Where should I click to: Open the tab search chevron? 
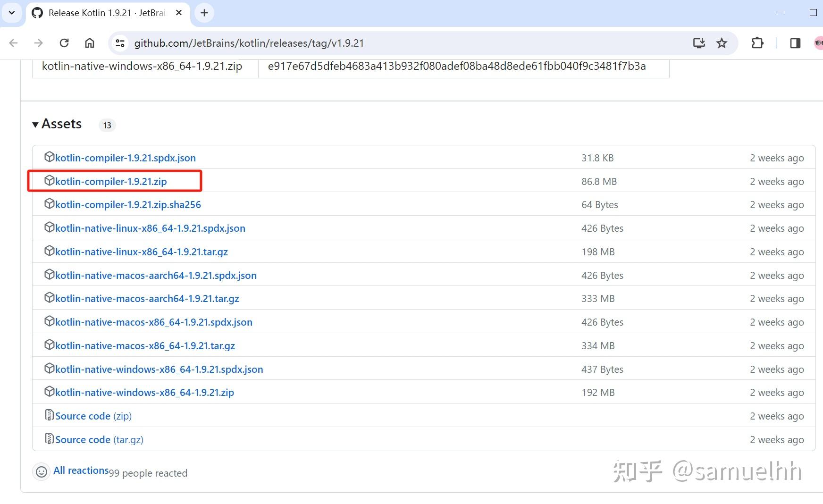(12, 13)
